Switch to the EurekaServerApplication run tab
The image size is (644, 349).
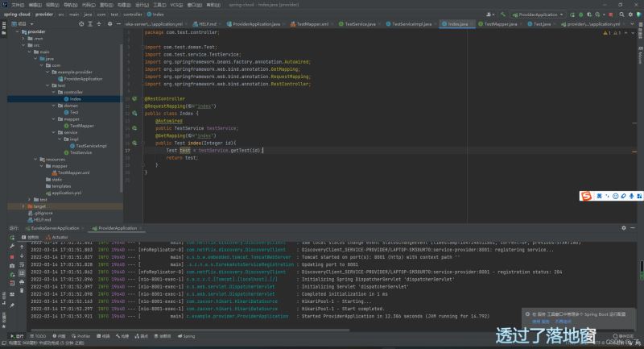pos(54,228)
